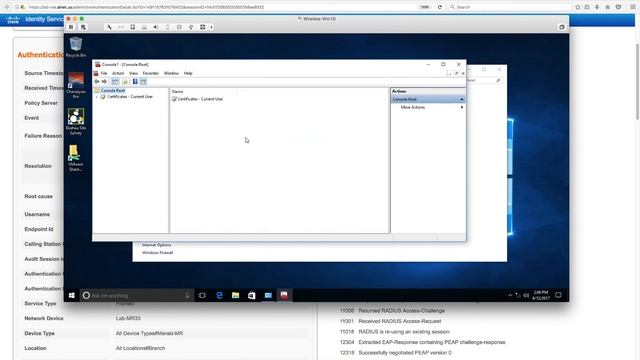Image resolution: width=640 pixels, height=360 pixels.
Task: Click the browser reload button
Action: point(440,7)
